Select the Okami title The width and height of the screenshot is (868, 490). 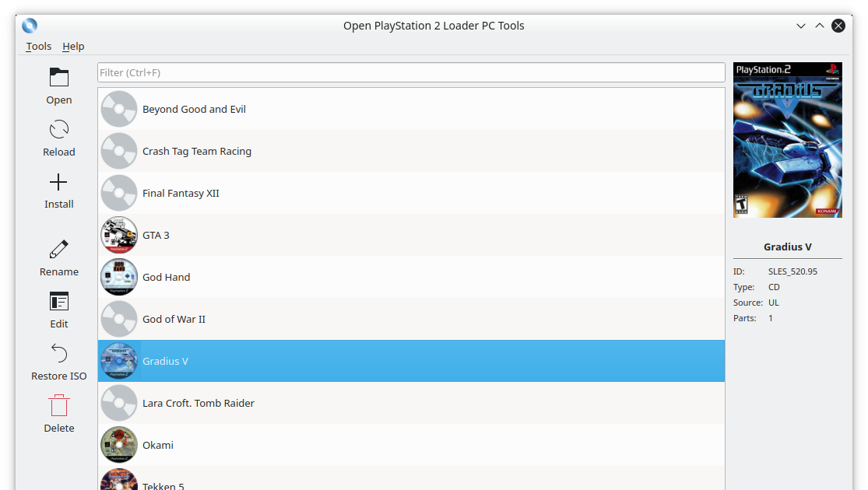[158, 445]
